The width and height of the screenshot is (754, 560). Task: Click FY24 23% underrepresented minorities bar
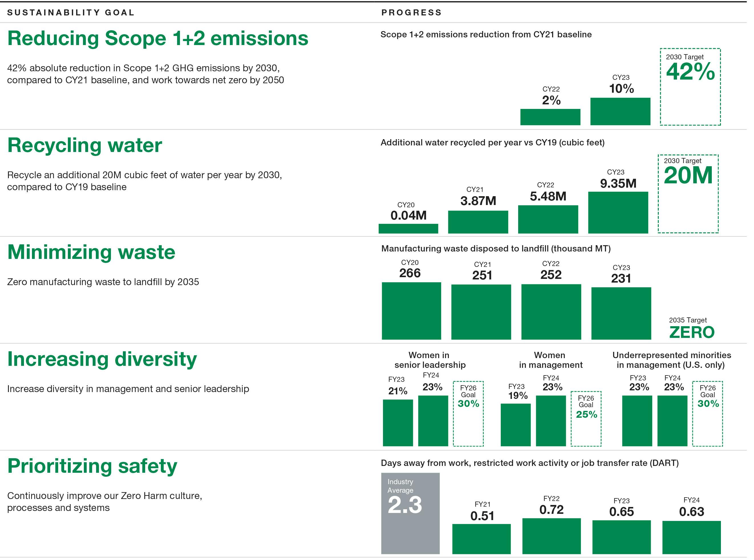click(672, 421)
